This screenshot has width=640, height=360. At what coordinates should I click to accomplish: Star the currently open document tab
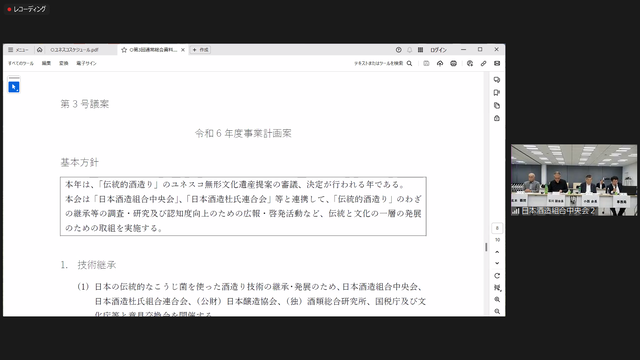pyautogui.click(x=124, y=50)
